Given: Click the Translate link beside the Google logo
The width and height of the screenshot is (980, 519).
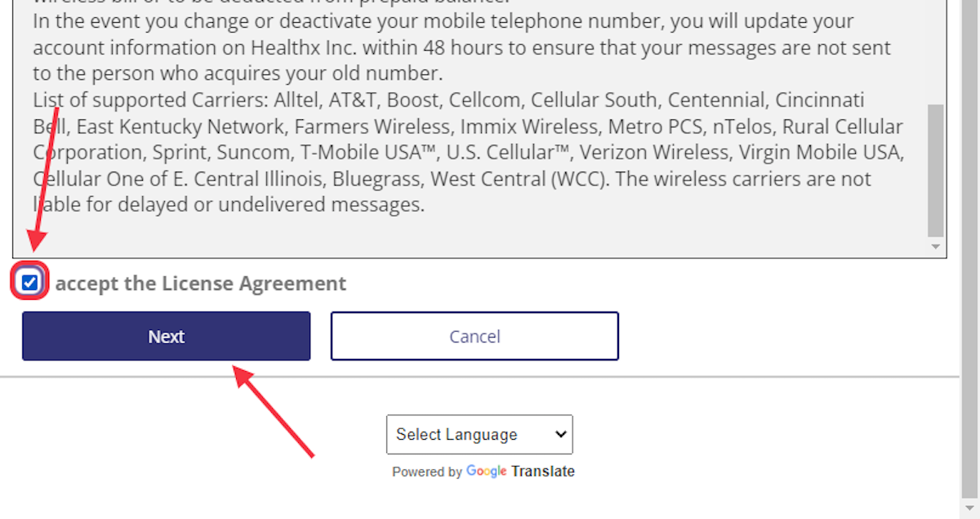Looking at the screenshot, I should [x=544, y=472].
